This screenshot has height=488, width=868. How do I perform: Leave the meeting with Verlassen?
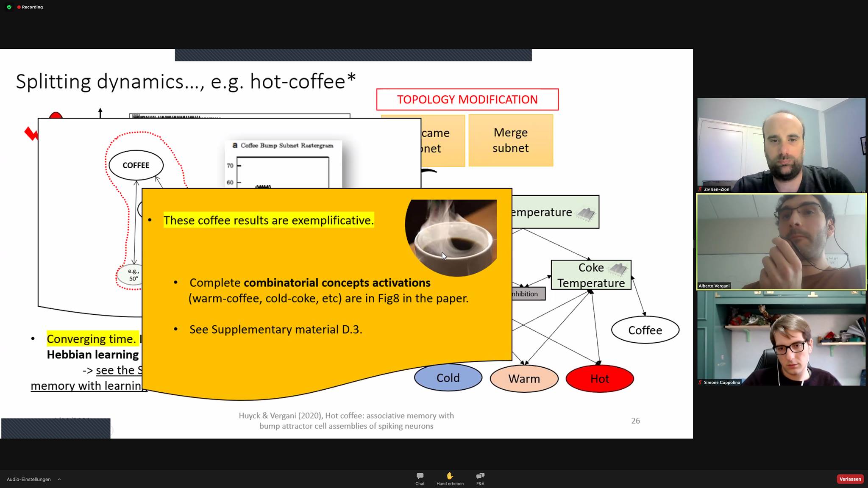(x=850, y=479)
